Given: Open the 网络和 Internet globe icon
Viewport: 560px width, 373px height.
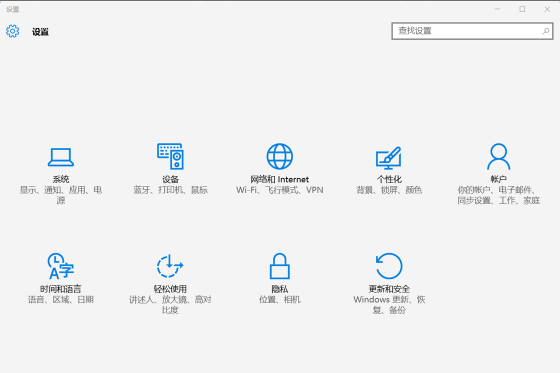Looking at the screenshot, I should pyautogui.click(x=280, y=156).
